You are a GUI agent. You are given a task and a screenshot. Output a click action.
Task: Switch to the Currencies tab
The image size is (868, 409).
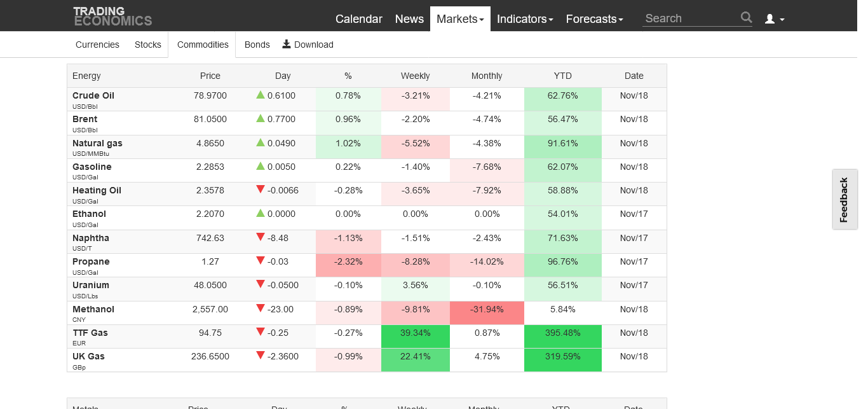pyautogui.click(x=97, y=45)
